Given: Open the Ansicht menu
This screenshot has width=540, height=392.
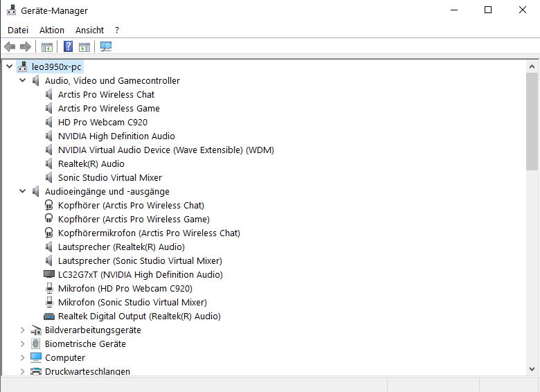Looking at the screenshot, I should point(89,30).
